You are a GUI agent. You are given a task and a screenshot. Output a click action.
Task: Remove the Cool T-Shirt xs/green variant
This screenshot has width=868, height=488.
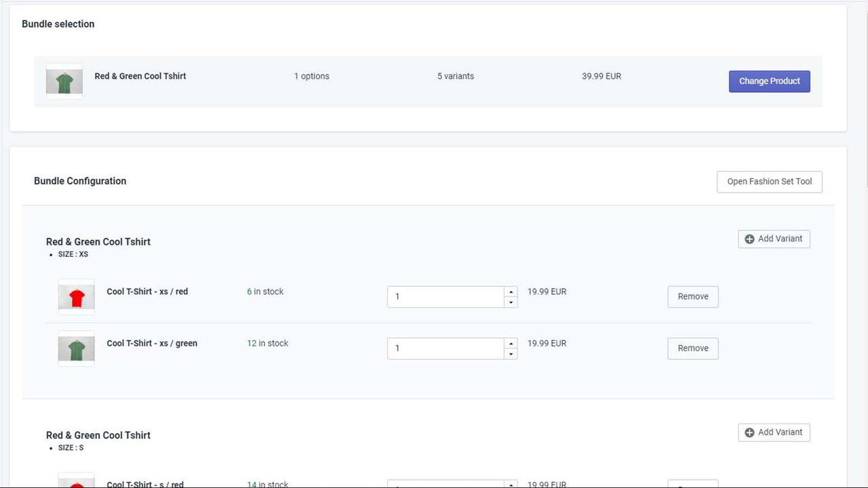click(x=692, y=348)
